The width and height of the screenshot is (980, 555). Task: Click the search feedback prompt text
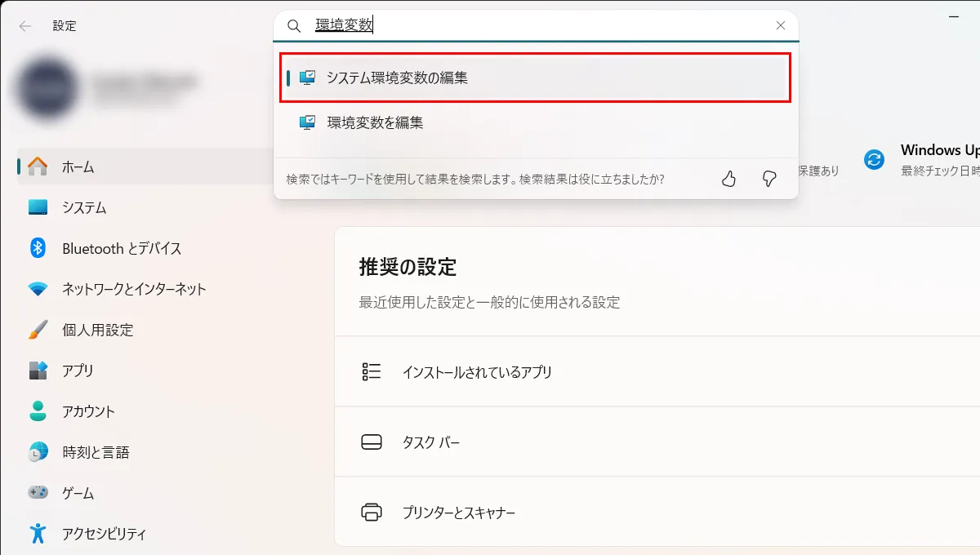tap(475, 179)
